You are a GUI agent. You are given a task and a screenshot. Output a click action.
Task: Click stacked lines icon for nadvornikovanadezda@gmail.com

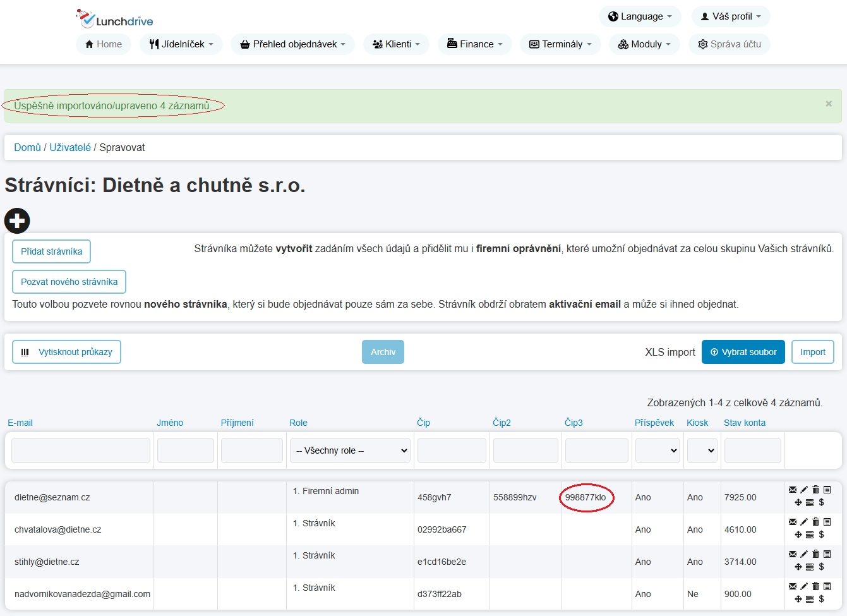point(810,599)
